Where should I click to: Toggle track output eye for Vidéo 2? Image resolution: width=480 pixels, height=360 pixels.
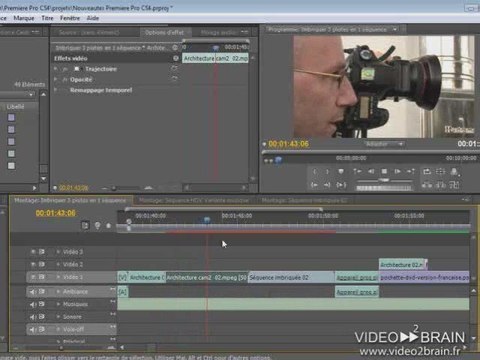[33, 264]
